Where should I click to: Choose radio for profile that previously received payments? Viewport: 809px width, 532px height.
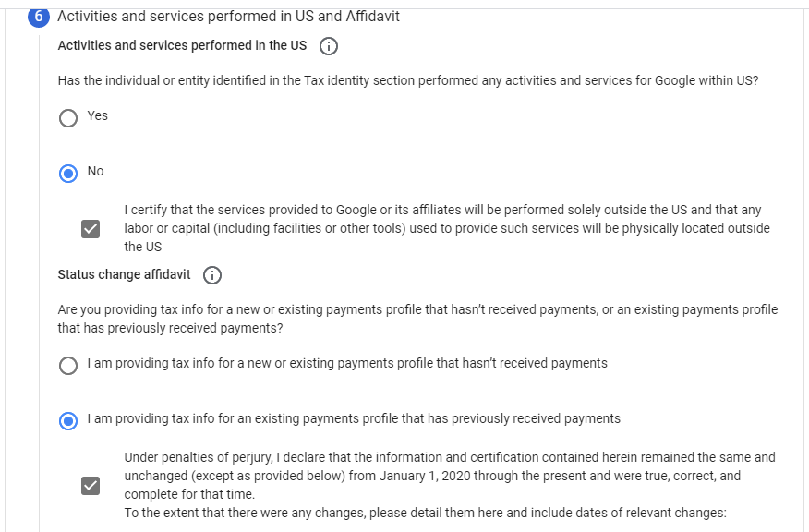pyautogui.click(x=68, y=421)
